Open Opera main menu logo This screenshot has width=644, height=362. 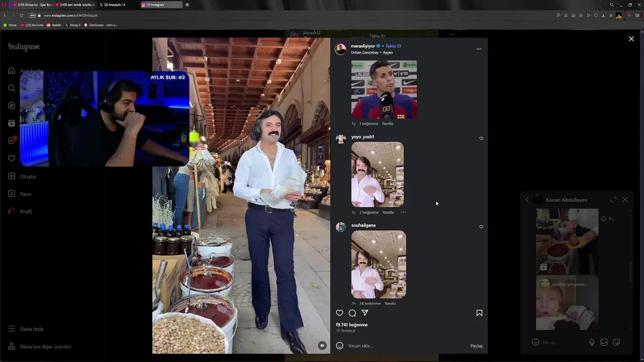(5, 5)
